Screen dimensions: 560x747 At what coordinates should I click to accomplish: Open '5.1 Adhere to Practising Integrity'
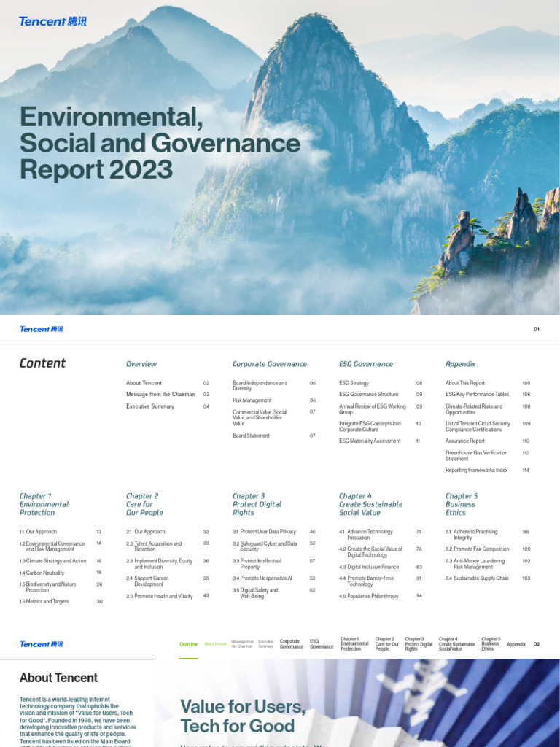(x=472, y=535)
